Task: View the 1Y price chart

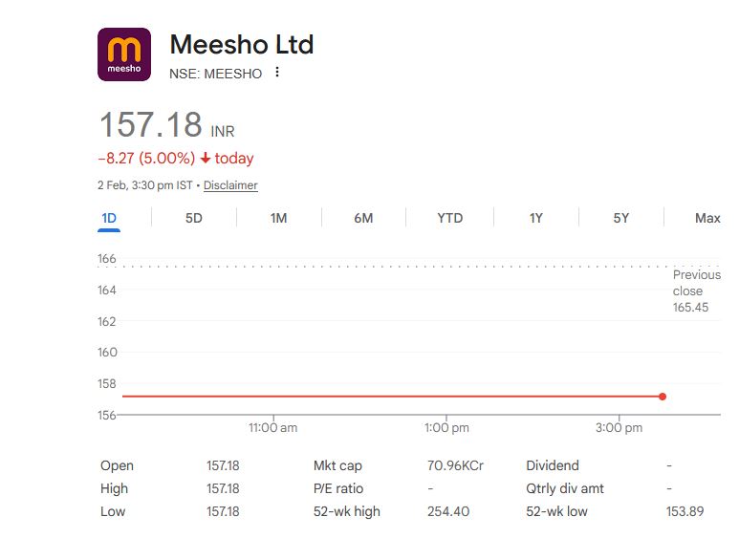Action: pos(535,219)
